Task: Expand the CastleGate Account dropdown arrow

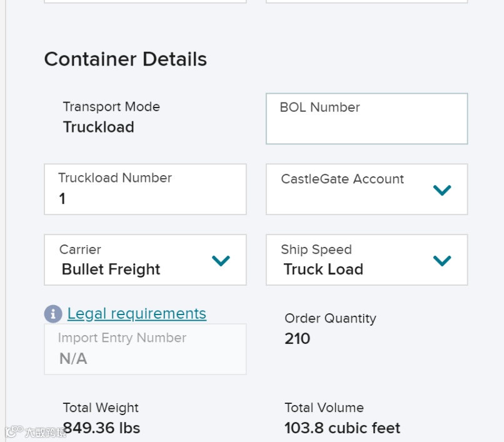Action: pyautogui.click(x=442, y=190)
